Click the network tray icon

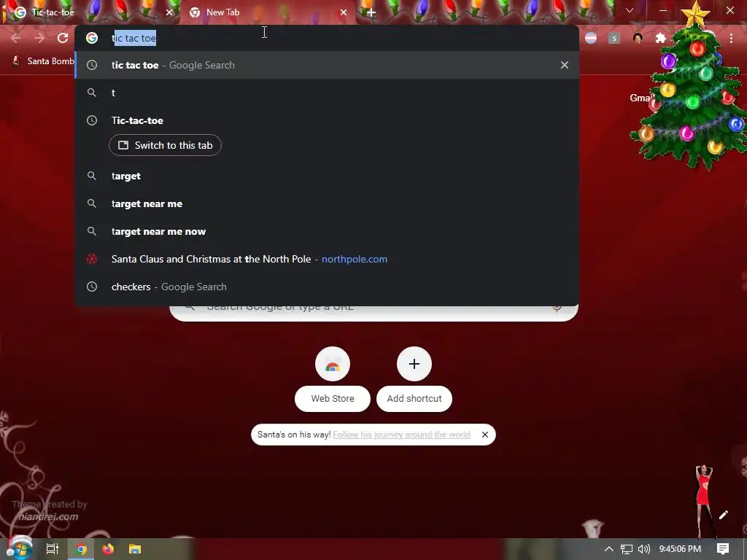tap(627, 549)
